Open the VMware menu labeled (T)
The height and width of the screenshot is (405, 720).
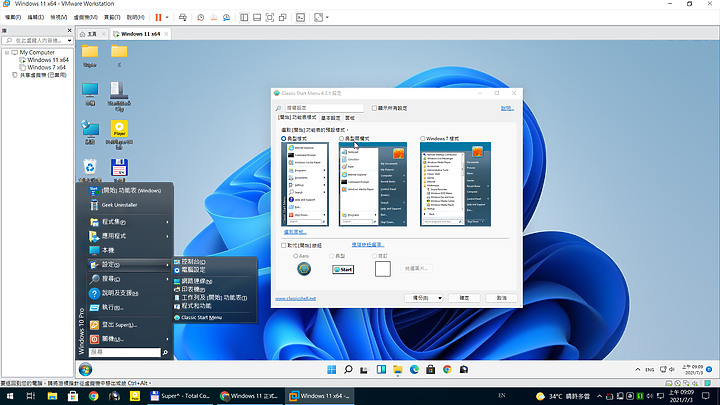(x=112, y=17)
